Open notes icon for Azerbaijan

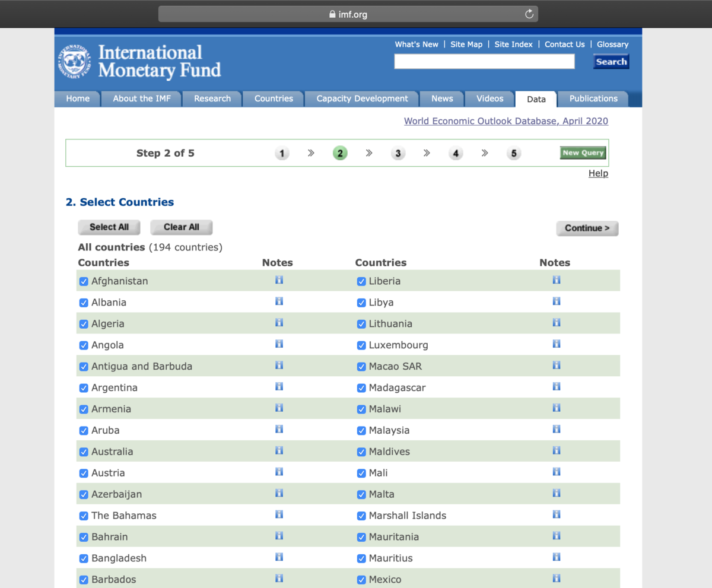click(x=279, y=493)
